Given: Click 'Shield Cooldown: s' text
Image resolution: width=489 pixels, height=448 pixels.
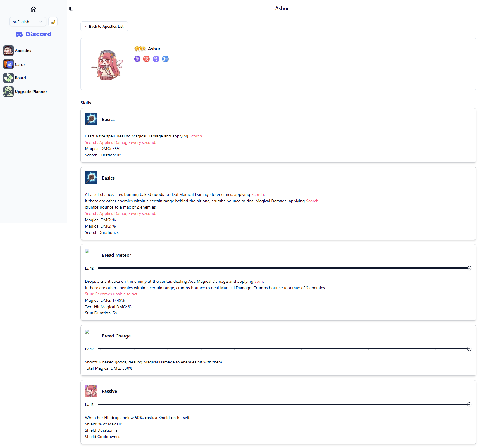Looking at the screenshot, I should 103,437.
